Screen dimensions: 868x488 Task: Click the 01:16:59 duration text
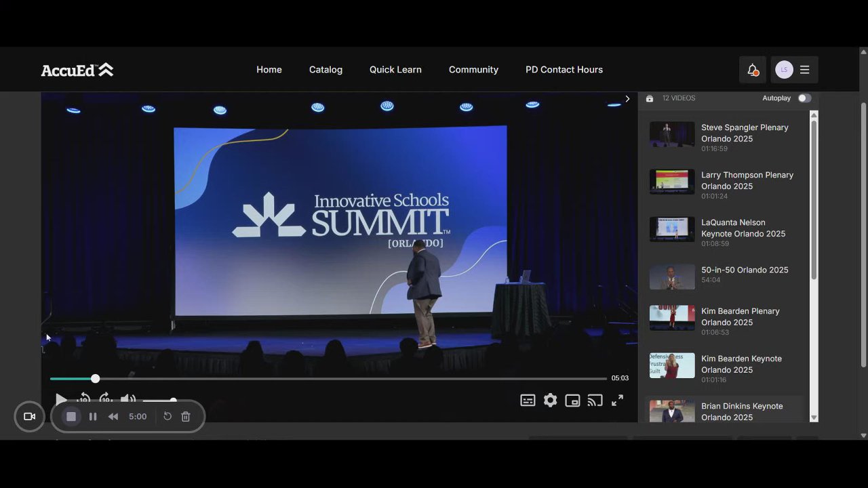715,149
